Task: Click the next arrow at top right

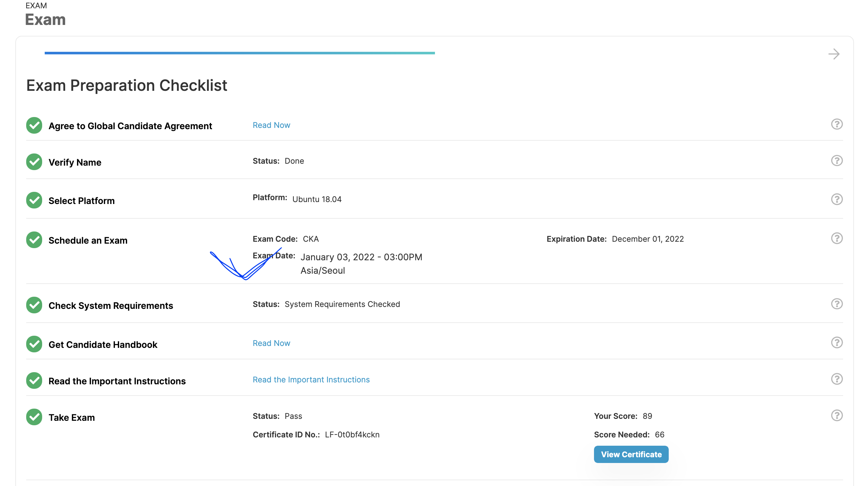Action: (834, 54)
